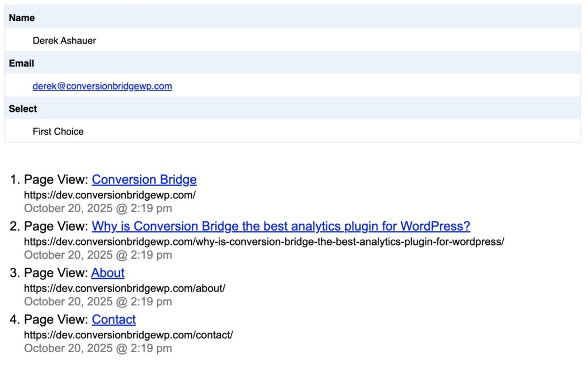Click the First Choice answer text
Image resolution: width=588 pixels, height=370 pixels.
[58, 131]
